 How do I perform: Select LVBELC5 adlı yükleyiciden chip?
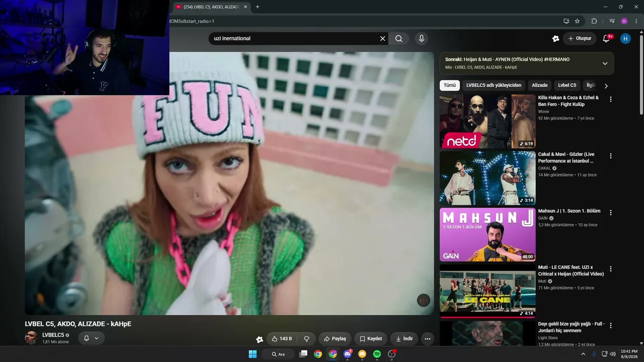(x=494, y=85)
